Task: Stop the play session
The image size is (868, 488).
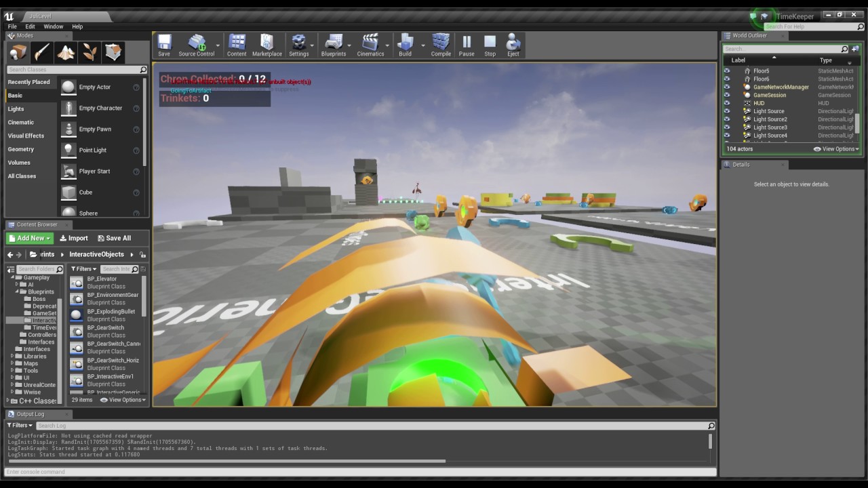Action: tap(490, 45)
